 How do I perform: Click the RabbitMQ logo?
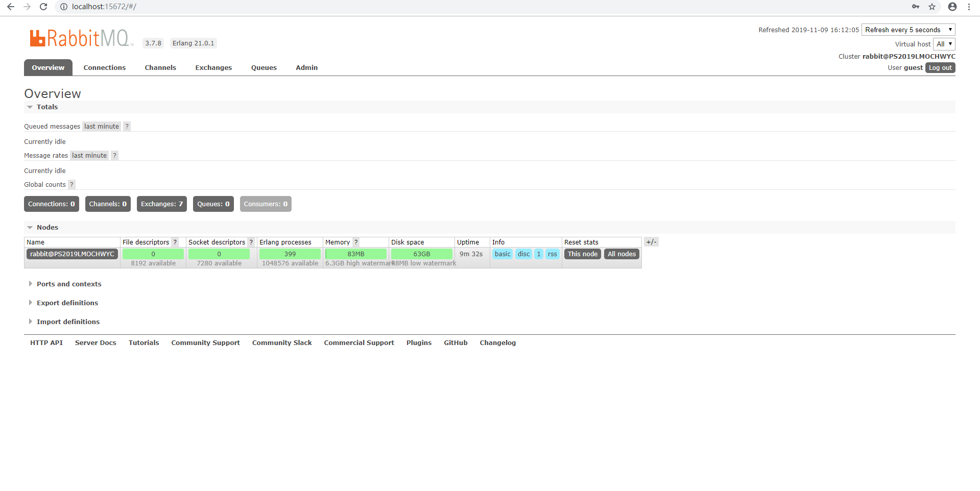click(x=81, y=38)
